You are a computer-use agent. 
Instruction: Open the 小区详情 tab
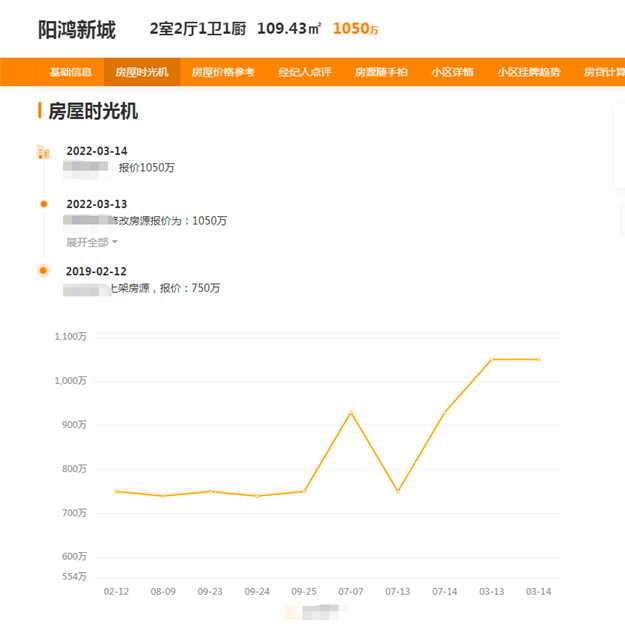click(x=452, y=72)
